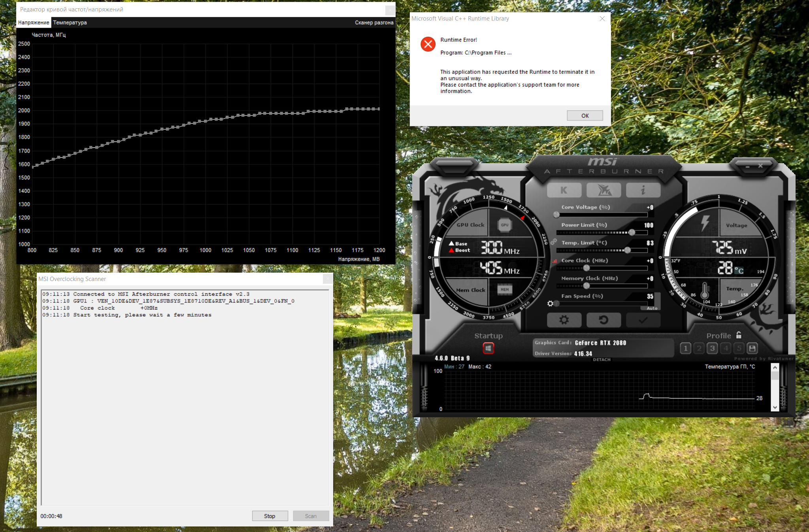Switch to the Температура tab

pyautogui.click(x=70, y=23)
